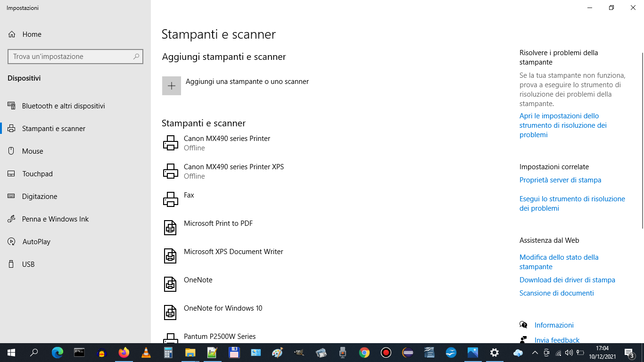Click the AutoPlay sidebar icon
This screenshot has width=644, height=362.
(x=11, y=242)
